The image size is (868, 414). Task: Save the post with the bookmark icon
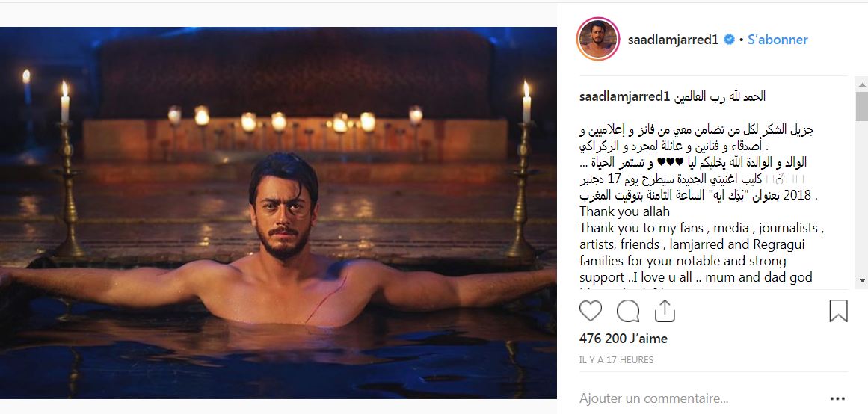pos(838,311)
